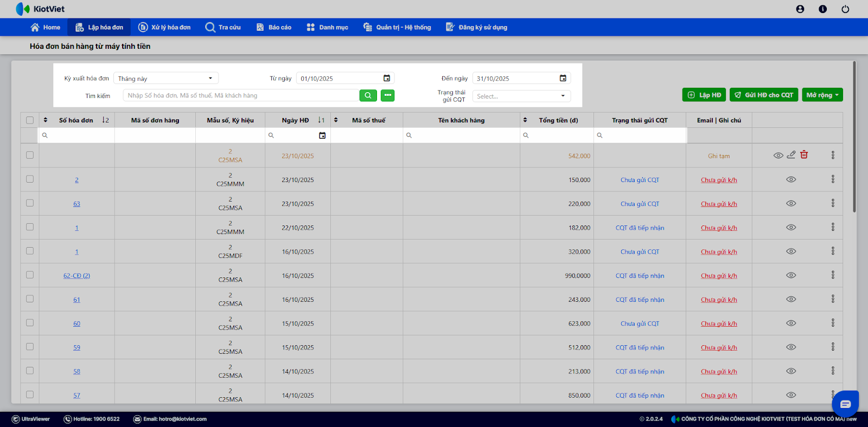This screenshot has width=868, height=427.
Task: Open Trạng thái gửi CQT select dropdown
Action: (521, 96)
